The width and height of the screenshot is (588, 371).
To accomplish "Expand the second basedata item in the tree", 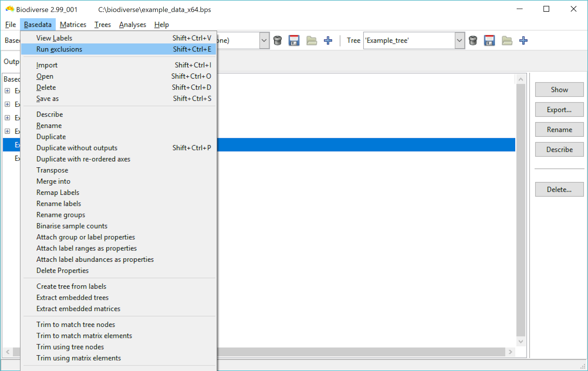I will coord(8,104).
